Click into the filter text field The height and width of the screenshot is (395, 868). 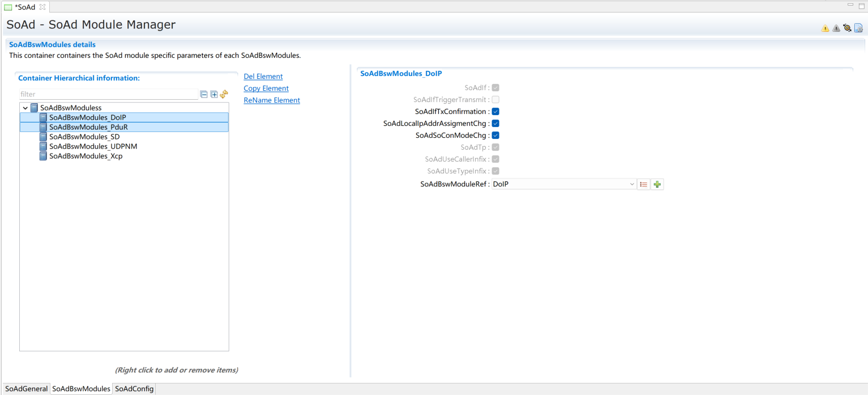[x=108, y=95]
